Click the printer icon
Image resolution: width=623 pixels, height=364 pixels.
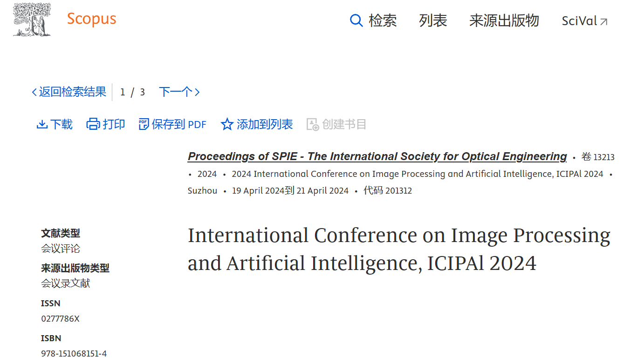93,124
